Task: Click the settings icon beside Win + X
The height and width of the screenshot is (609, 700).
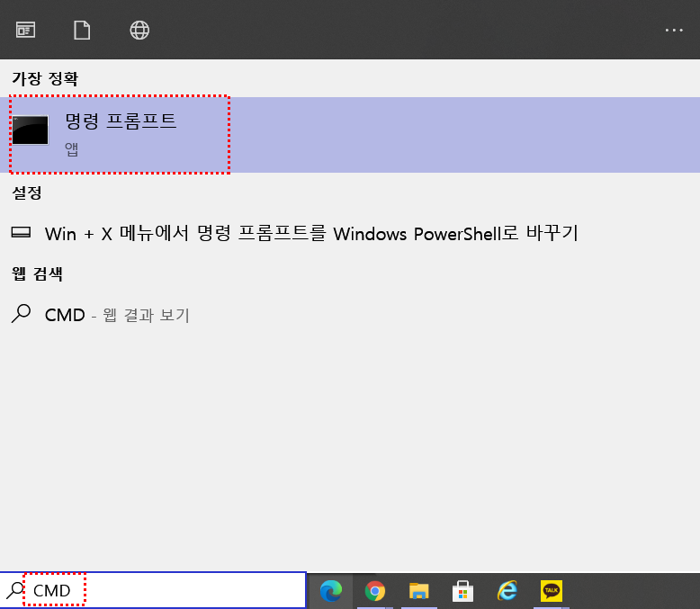Action: (x=21, y=233)
